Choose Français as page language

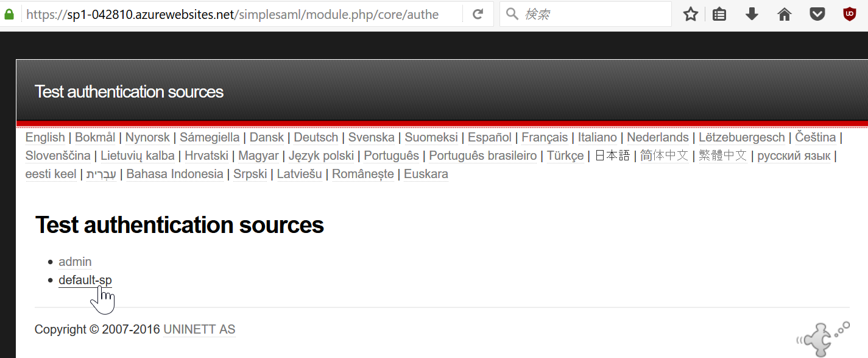click(545, 137)
